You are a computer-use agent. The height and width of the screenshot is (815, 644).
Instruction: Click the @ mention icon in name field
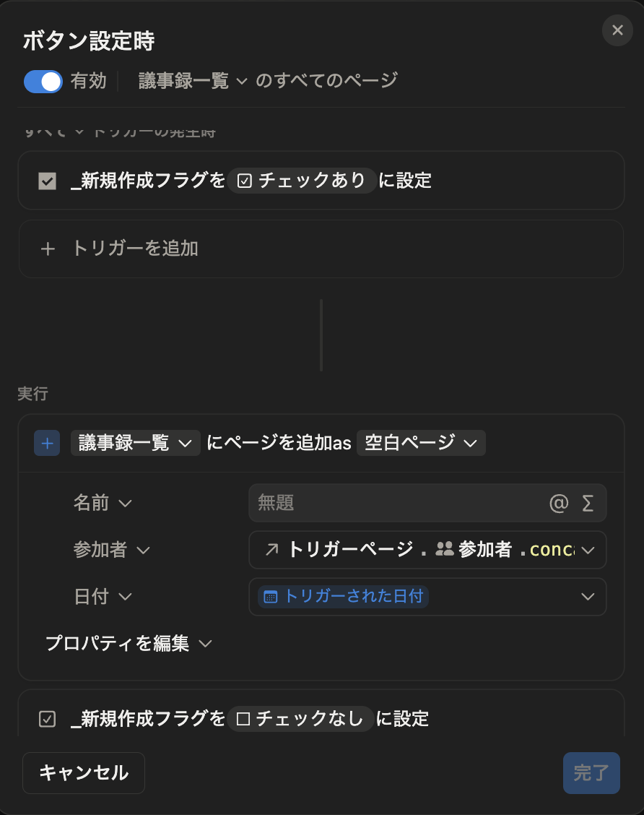click(x=559, y=503)
